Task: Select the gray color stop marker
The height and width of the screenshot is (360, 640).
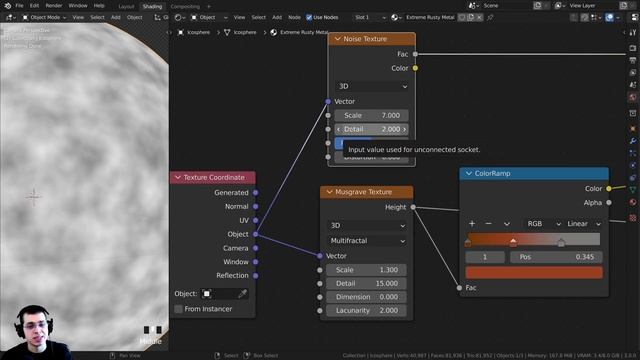Action: pyautogui.click(x=561, y=242)
